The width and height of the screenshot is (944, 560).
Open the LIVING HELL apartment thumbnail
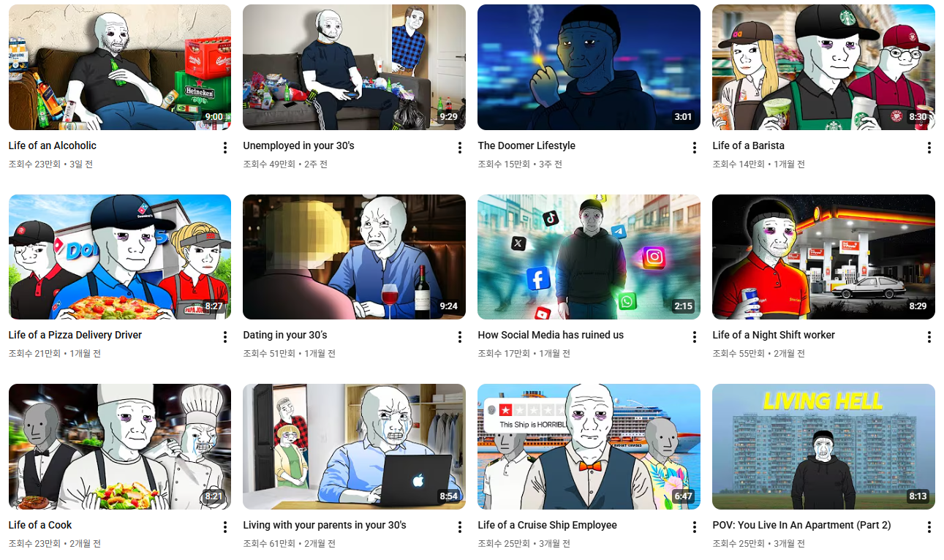(823, 447)
